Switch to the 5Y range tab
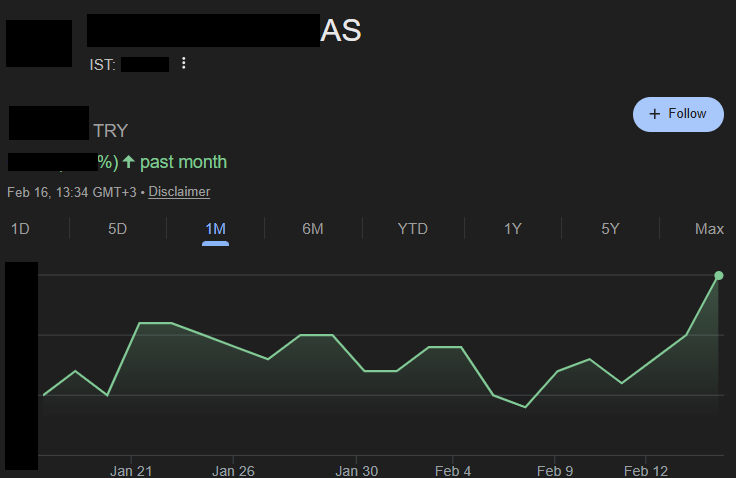 coord(610,229)
